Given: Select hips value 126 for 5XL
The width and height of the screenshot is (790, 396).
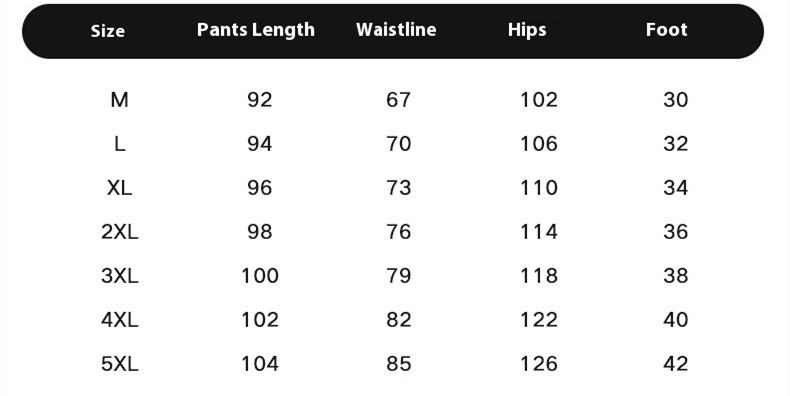Looking at the screenshot, I should coord(539,363).
